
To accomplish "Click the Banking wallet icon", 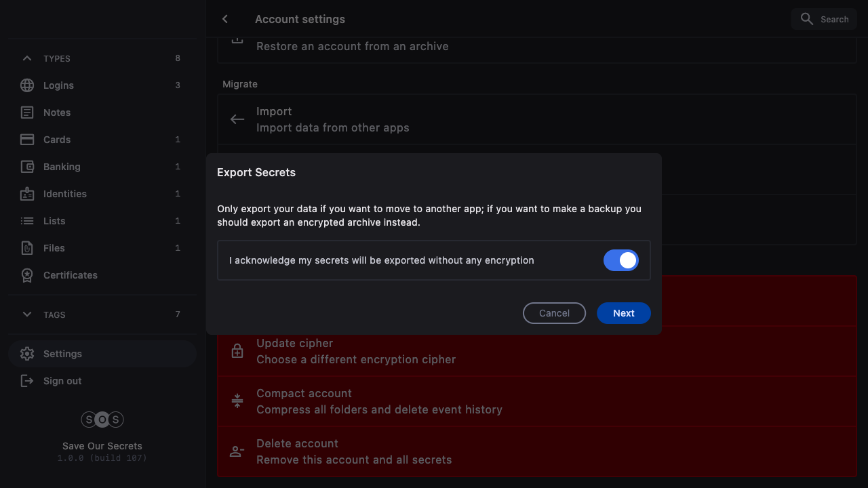I will 27,167.
